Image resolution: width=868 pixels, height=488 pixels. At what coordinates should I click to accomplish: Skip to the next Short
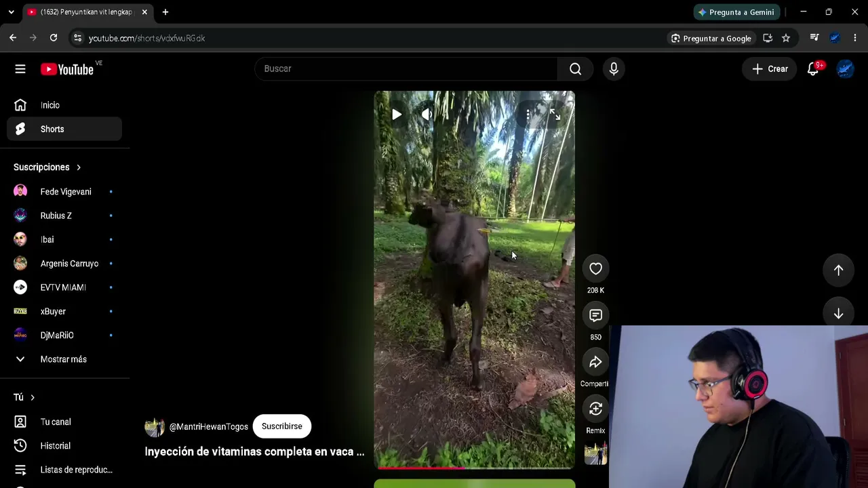(838, 313)
